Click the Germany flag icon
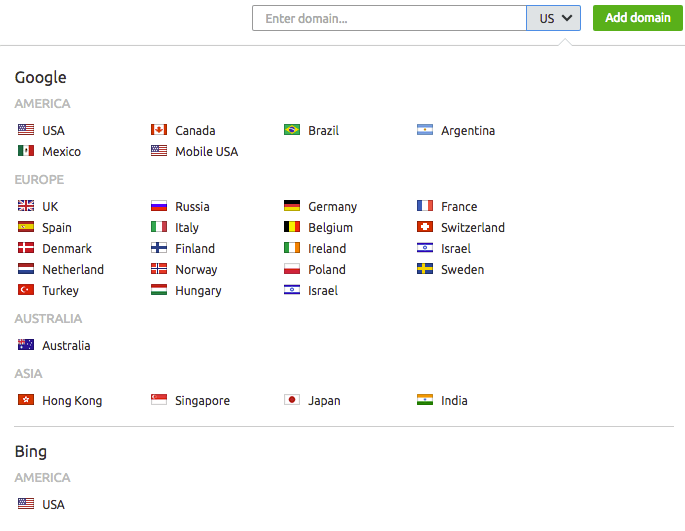Viewport: 685px width, 531px height. [292, 206]
